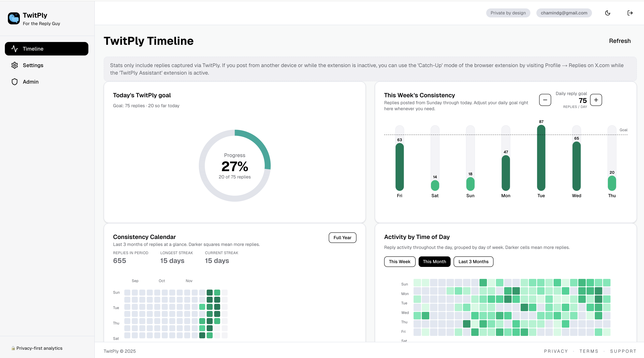Click the TwitPly bird logo icon
Viewport: 644px width, 358px height.
[x=14, y=18]
